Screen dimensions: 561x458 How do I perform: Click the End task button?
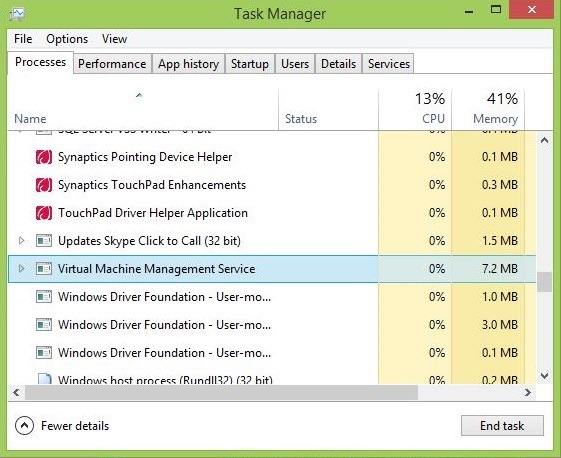click(x=502, y=426)
